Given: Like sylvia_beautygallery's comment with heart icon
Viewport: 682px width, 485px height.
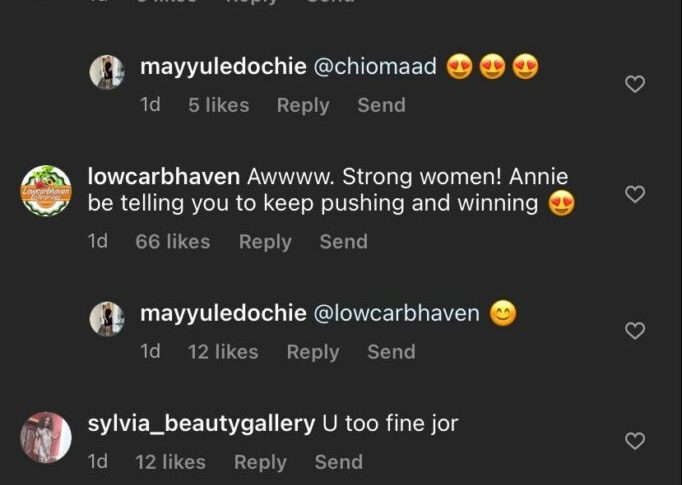Looking at the screenshot, I should 635,441.
